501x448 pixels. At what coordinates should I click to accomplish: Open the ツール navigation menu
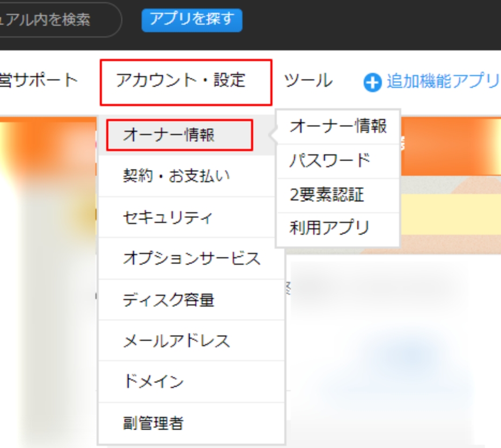[x=308, y=81]
